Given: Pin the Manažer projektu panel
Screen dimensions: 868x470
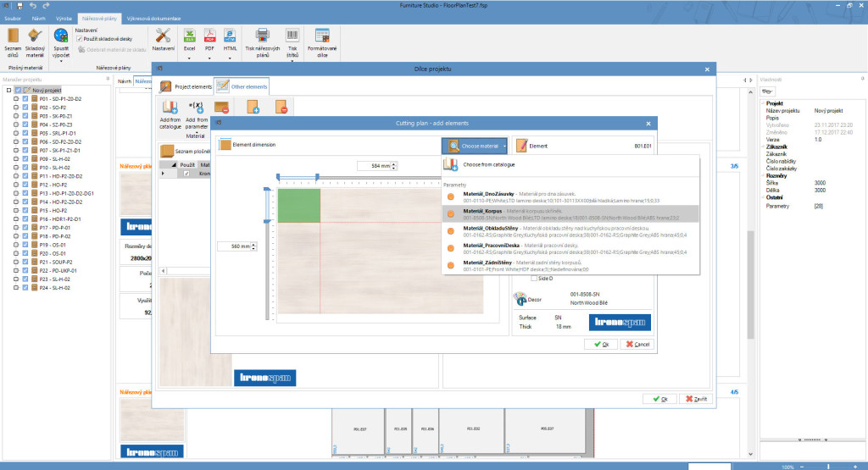Looking at the screenshot, I should (108, 79).
